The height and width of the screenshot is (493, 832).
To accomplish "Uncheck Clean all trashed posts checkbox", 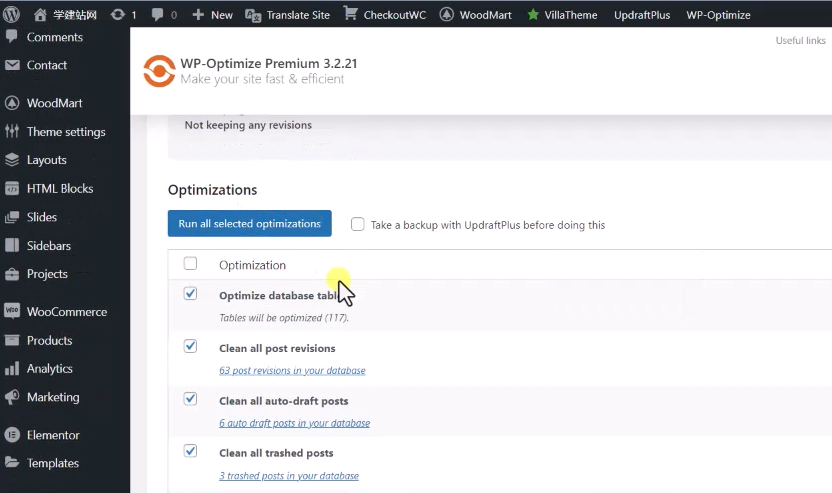I will [190, 451].
